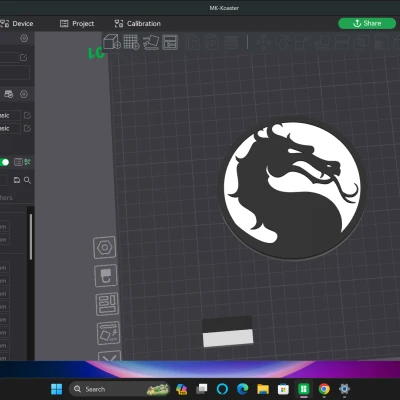400x400 pixels.
Task: Open the Windows Start menu
Action: pyautogui.click(x=57, y=389)
